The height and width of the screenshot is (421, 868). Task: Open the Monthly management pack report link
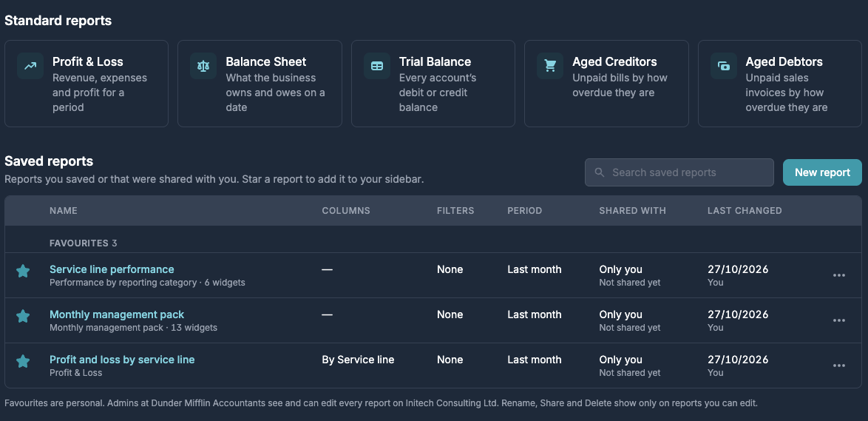tap(117, 314)
